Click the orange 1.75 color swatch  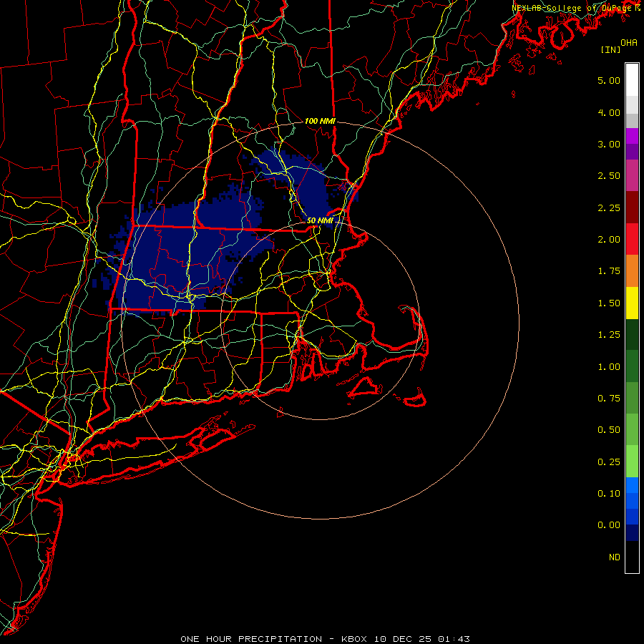(x=632, y=271)
